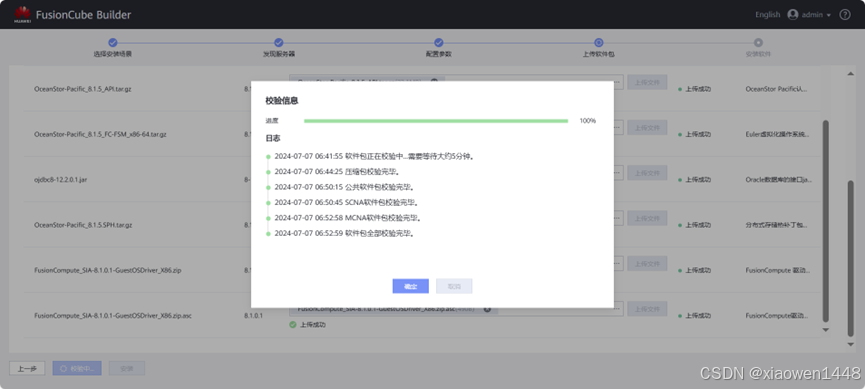Click the 上一步 back button
Screen dimensions: 865x389
tap(27, 369)
